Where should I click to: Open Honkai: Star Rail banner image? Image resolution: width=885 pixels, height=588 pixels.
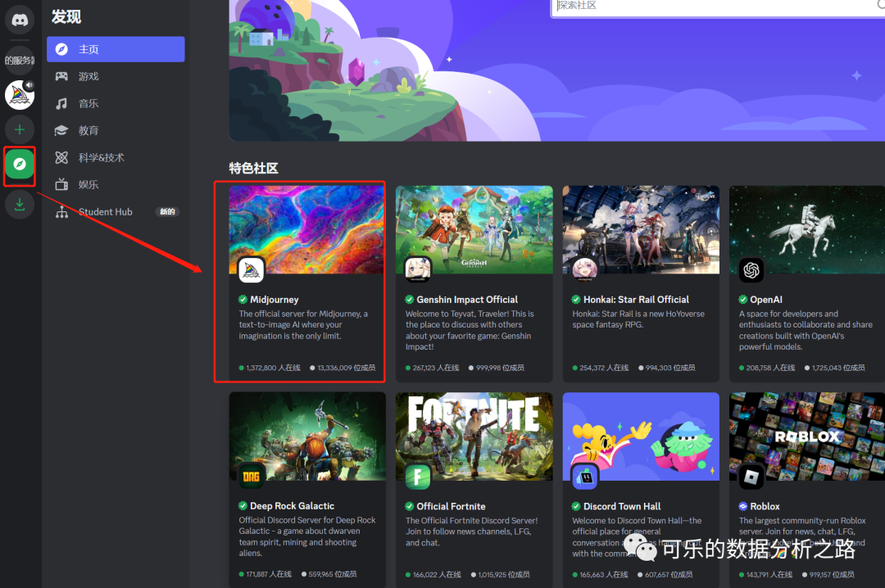pos(641,229)
